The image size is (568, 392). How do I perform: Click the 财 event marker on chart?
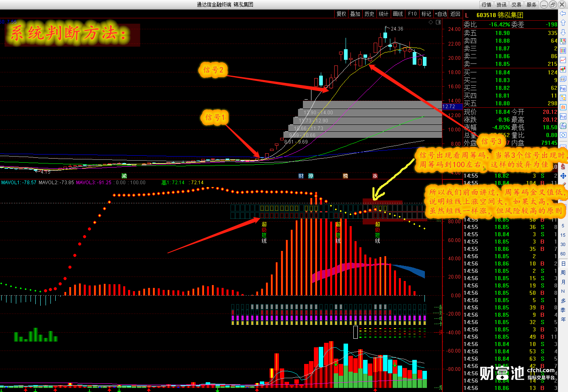point(301,176)
